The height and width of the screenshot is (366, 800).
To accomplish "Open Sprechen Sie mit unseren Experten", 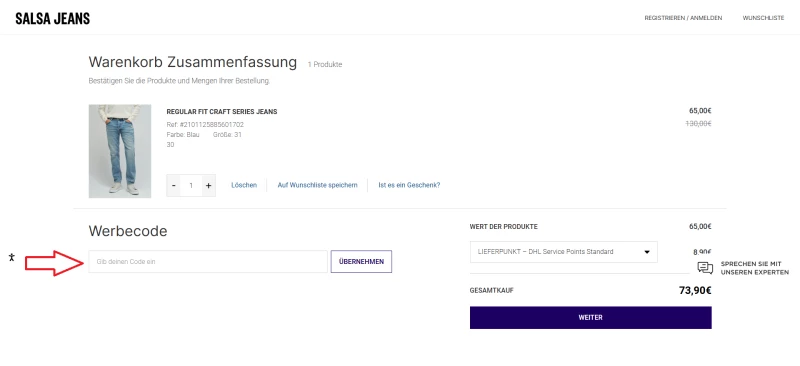I will (x=755, y=268).
